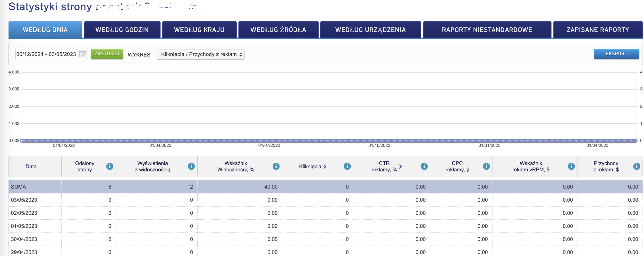
Task: Switch to the Według godzin tab
Action: pyautogui.click(x=122, y=30)
